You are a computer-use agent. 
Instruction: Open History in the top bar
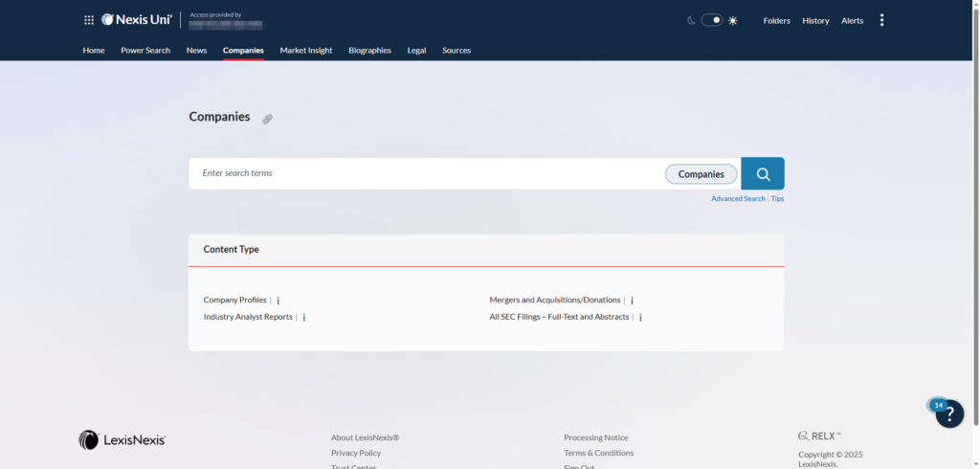(815, 21)
